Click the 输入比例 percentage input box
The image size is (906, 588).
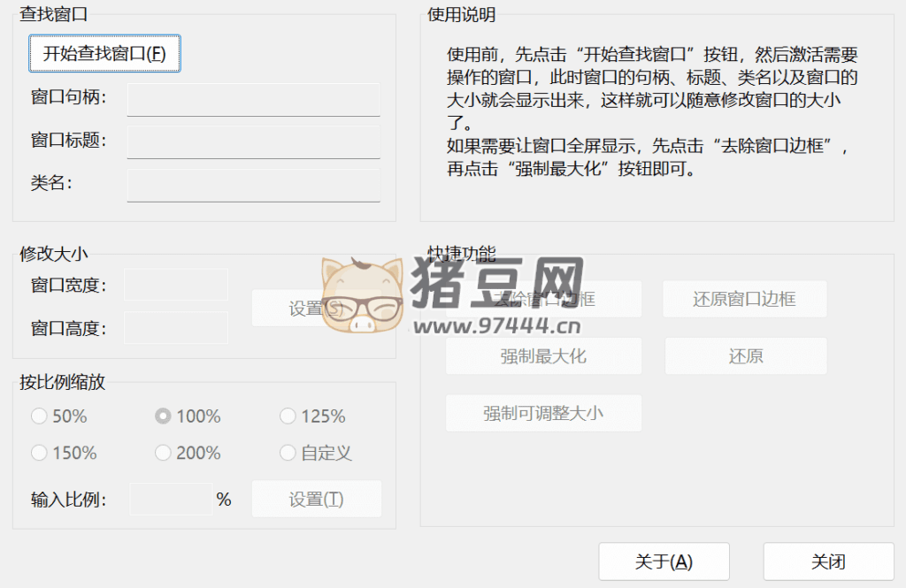(x=171, y=499)
